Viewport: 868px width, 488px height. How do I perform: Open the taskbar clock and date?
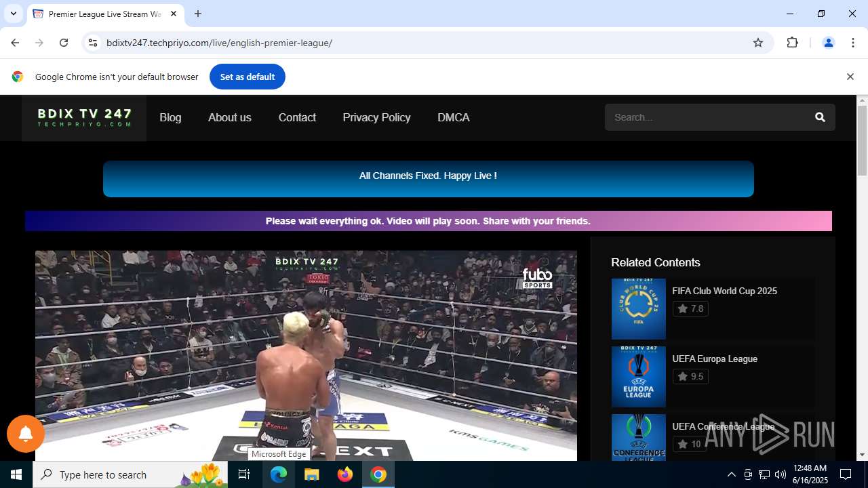pos(810,474)
